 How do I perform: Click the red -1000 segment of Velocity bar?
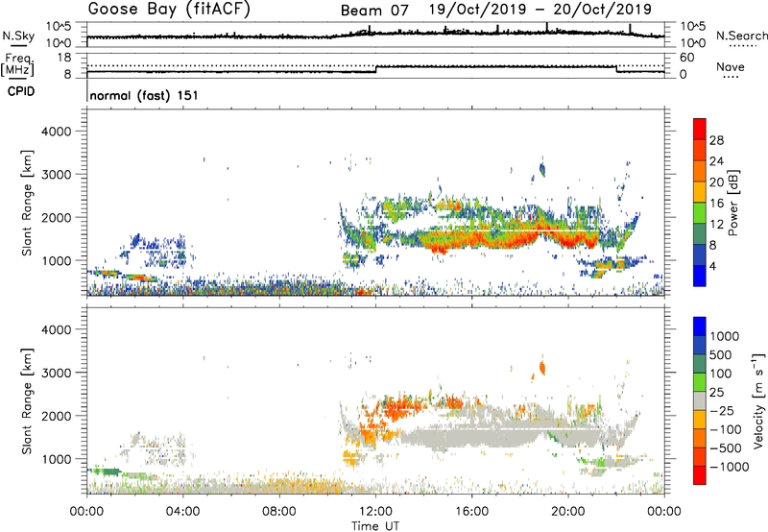(x=700, y=475)
